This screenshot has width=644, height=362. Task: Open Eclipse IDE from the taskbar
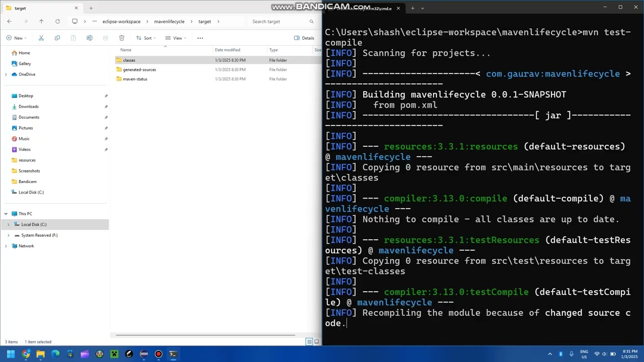[x=144, y=354]
